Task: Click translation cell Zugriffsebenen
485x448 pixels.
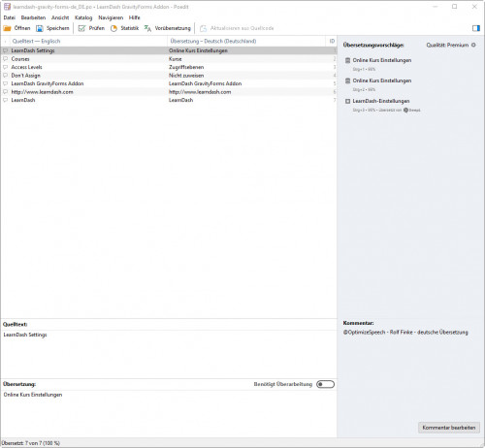Action: 186,67
